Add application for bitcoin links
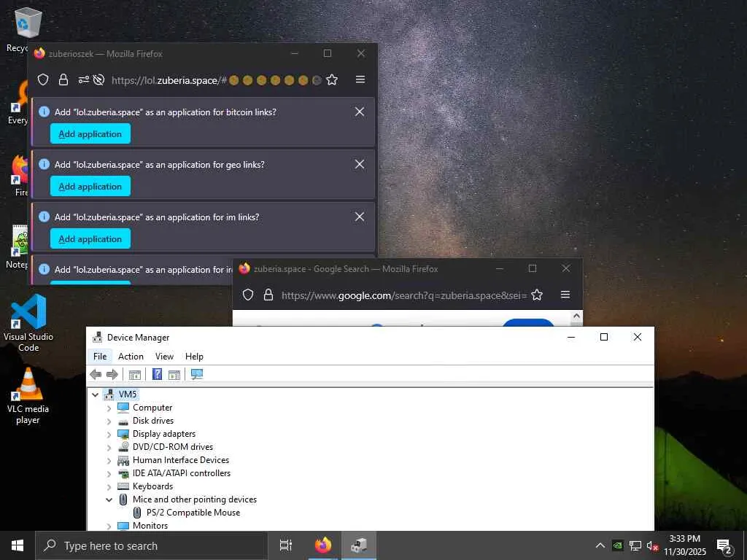 point(90,134)
